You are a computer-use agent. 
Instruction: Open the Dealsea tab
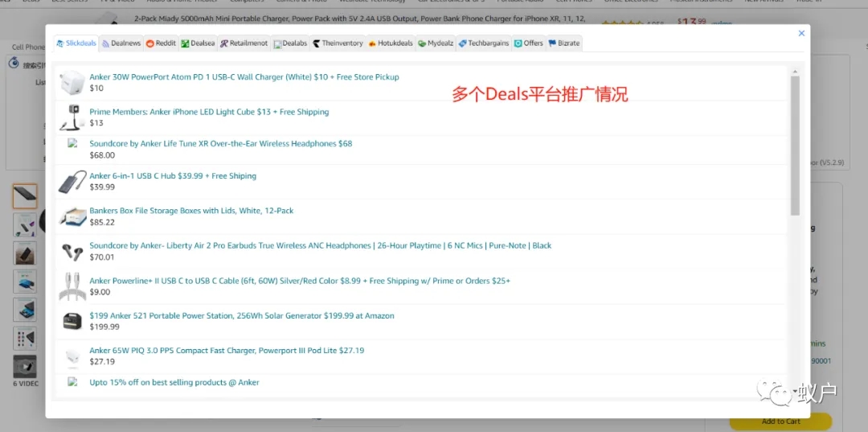click(198, 43)
